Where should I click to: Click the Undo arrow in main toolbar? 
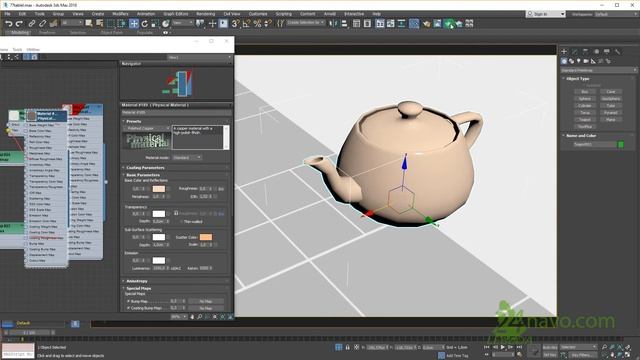[x=9, y=24]
